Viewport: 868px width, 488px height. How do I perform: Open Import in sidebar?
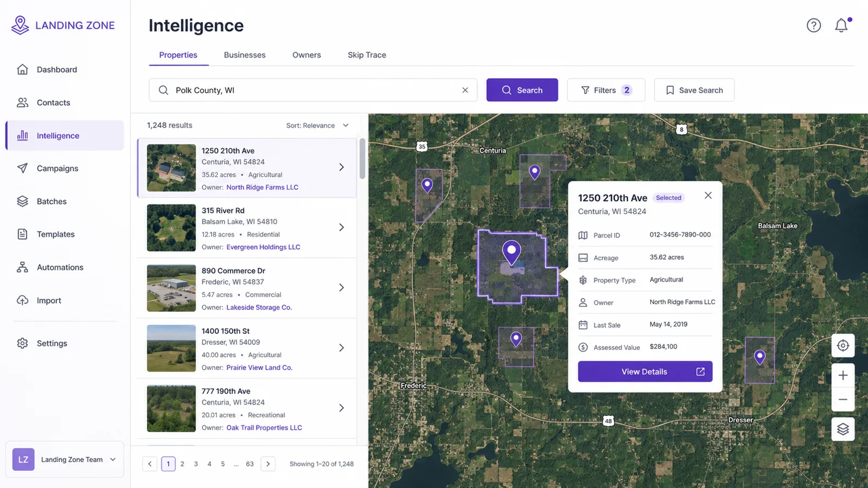click(65, 300)
